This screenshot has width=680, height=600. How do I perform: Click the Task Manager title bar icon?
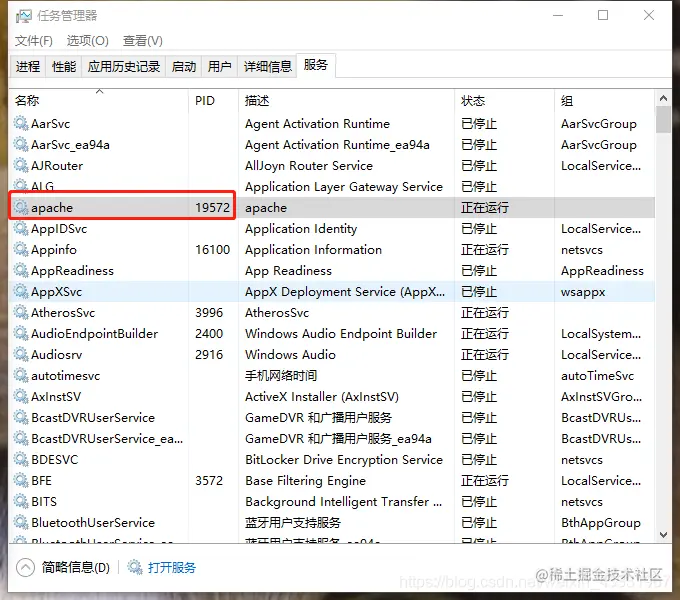click(23, 16)
